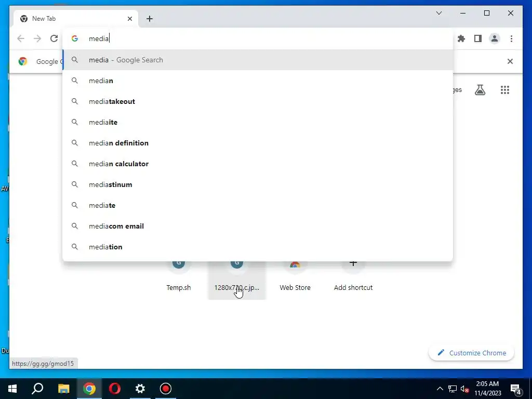Select the 'mediation' suggestion

point(258,247)
